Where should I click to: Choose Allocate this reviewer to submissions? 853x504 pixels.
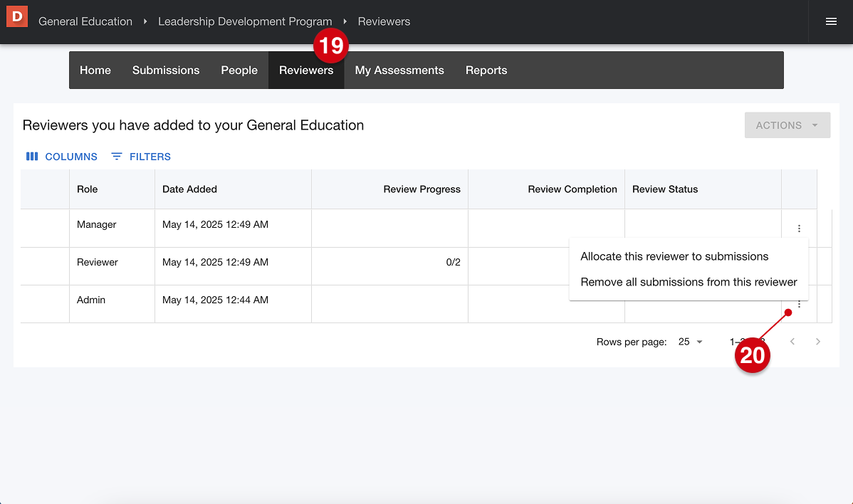pyautogui.click(x=688, y=256)
